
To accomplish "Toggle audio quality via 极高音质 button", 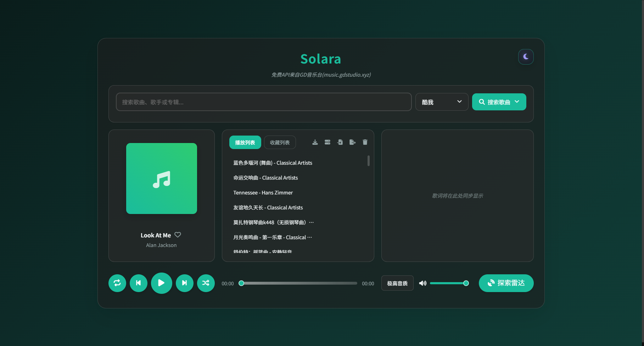I will [397, 283].
